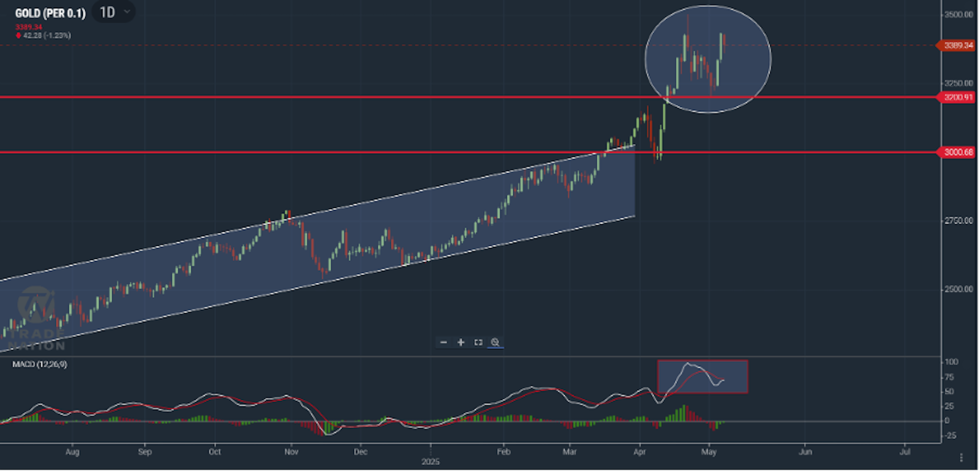Click the Sep label on time axis
This screenshot has width=980, height=471.
point(144,452)
